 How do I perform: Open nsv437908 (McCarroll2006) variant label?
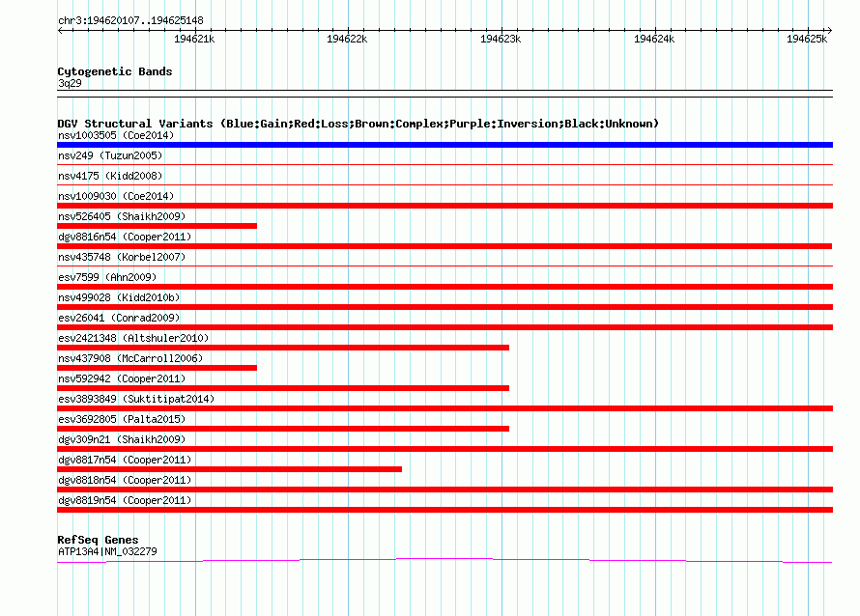coord(130,358)
